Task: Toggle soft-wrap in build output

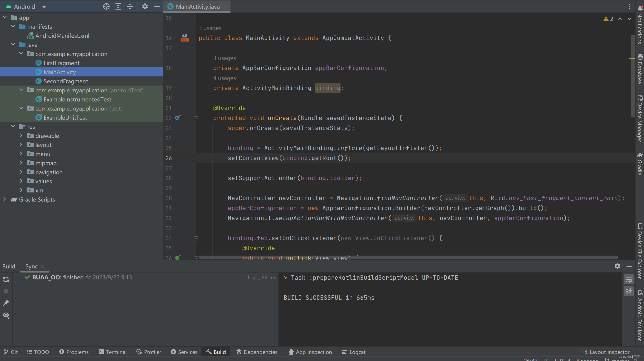Action: click(629, 279)
